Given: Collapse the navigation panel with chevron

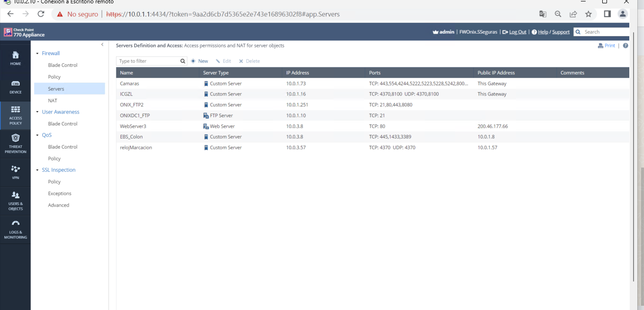Looking at the screenshot, I should 102,45.
